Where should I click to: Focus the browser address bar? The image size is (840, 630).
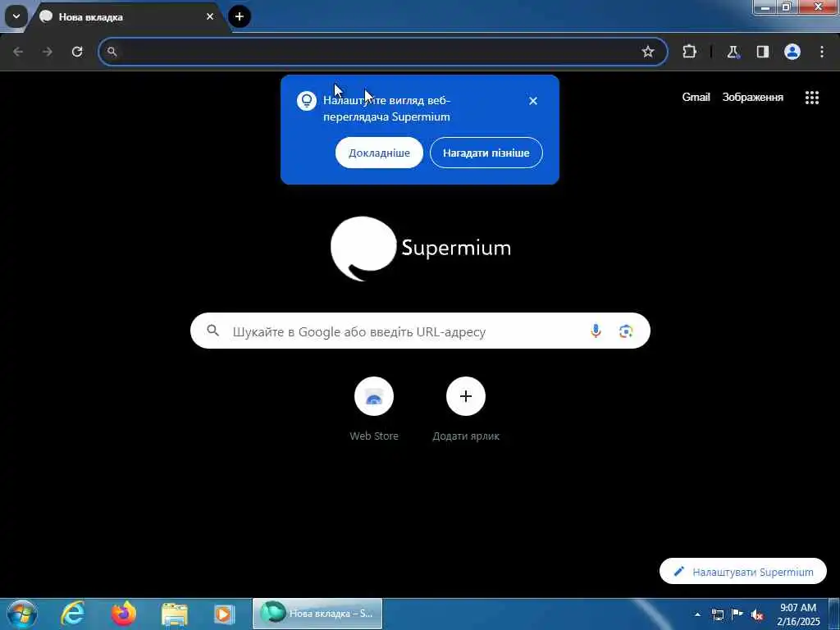(x=383, y=52)
